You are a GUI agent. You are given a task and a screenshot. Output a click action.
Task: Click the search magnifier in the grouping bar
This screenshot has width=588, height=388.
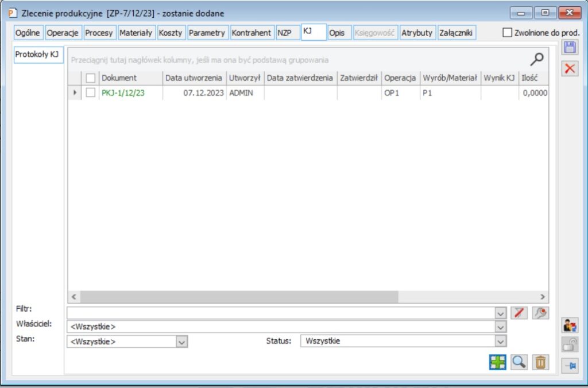click(x=537, y=59)
